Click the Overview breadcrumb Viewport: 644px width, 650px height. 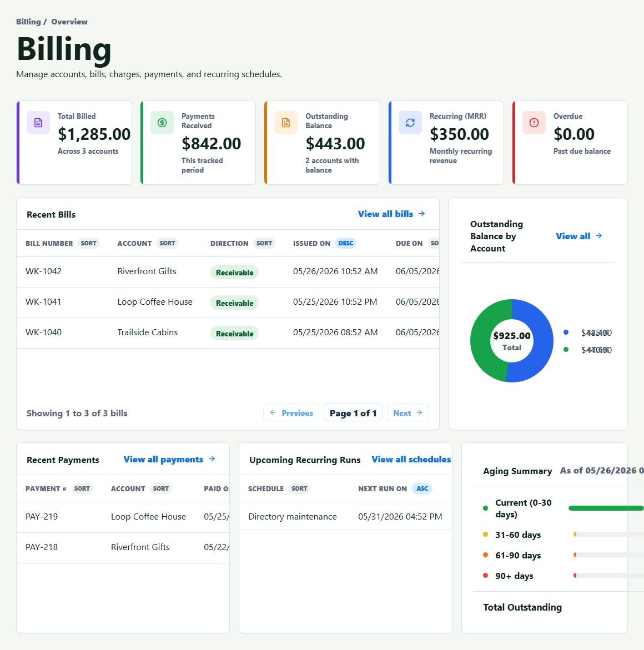[69, 22]
